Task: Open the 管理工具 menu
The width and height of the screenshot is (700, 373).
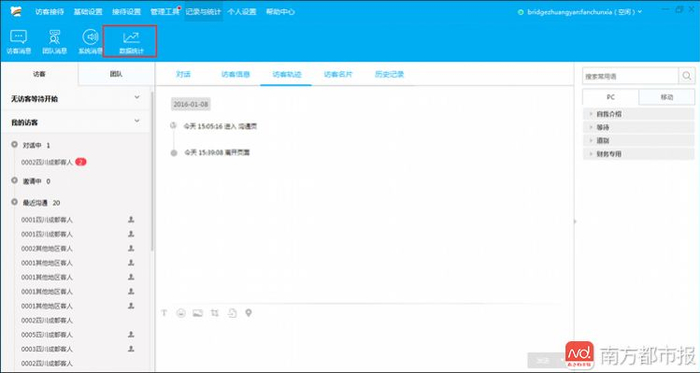Action: click(165, 12)
